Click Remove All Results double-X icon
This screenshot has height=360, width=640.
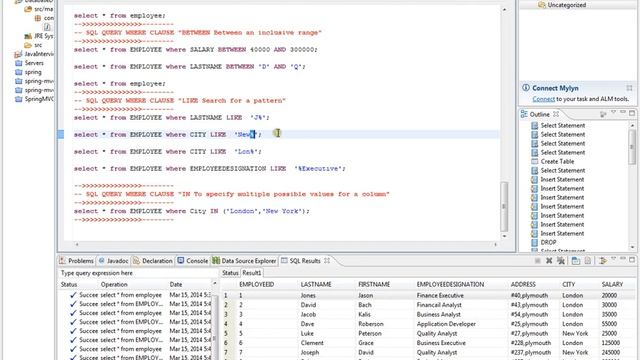[x=561, y=261]
